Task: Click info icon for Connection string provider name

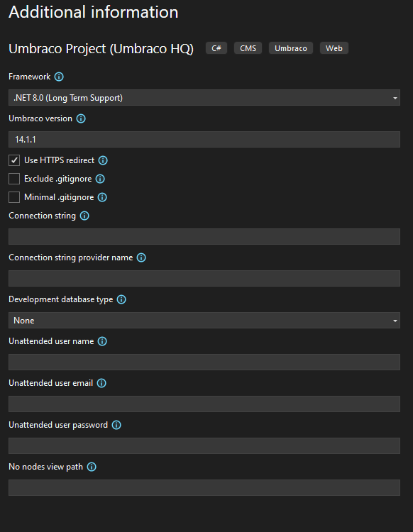Action: pos(141,257)
